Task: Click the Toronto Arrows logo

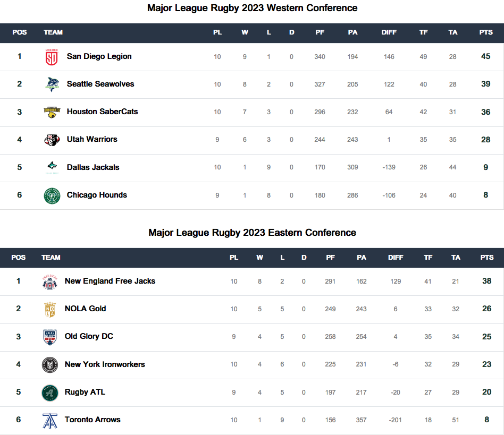Action: coord(50,421)
